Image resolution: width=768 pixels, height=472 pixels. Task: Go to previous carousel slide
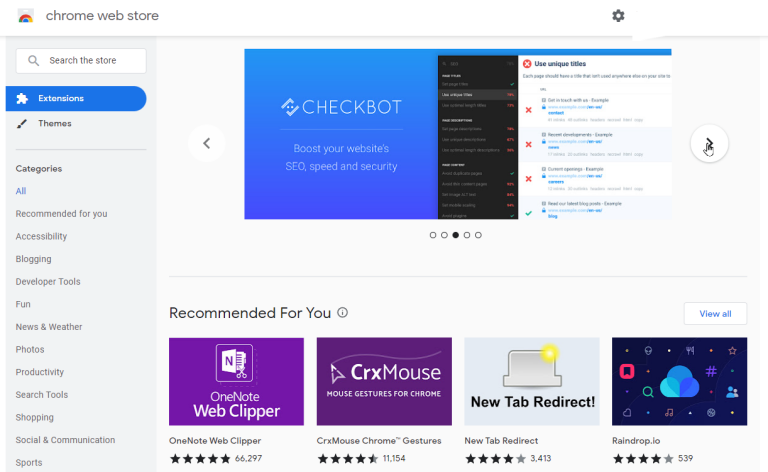[207, 143]
